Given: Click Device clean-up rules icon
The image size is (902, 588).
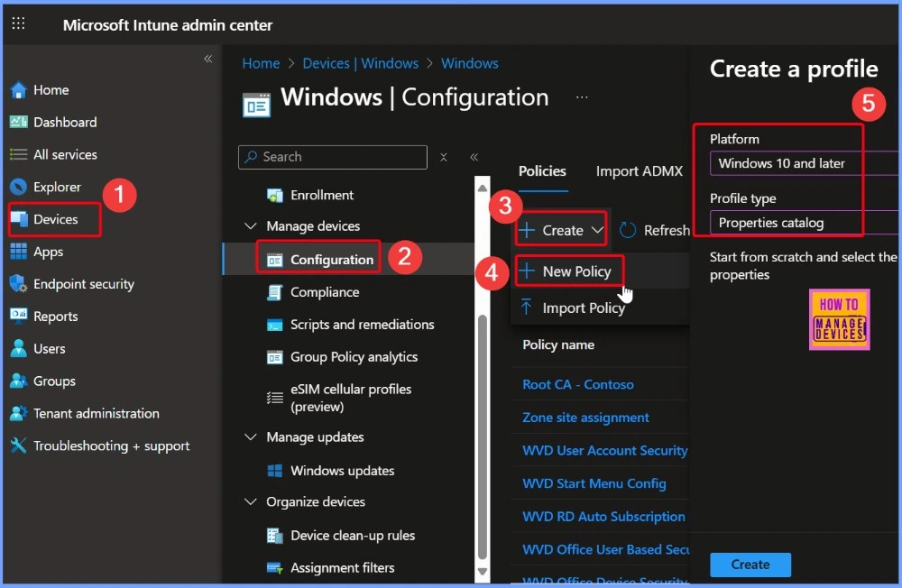Looking at the screenshot, I should coord(275,536).
